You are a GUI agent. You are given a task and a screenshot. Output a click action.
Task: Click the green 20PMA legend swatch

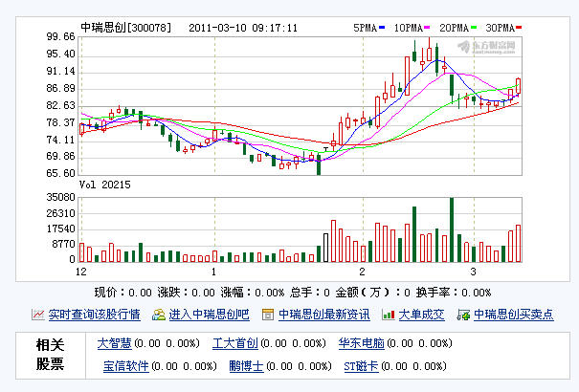tap(474, 28)
